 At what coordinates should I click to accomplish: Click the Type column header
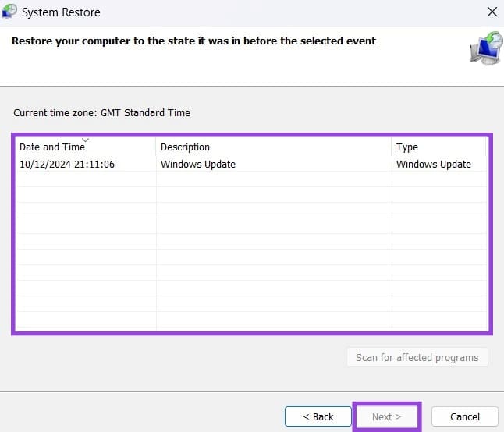coord(438,147)
